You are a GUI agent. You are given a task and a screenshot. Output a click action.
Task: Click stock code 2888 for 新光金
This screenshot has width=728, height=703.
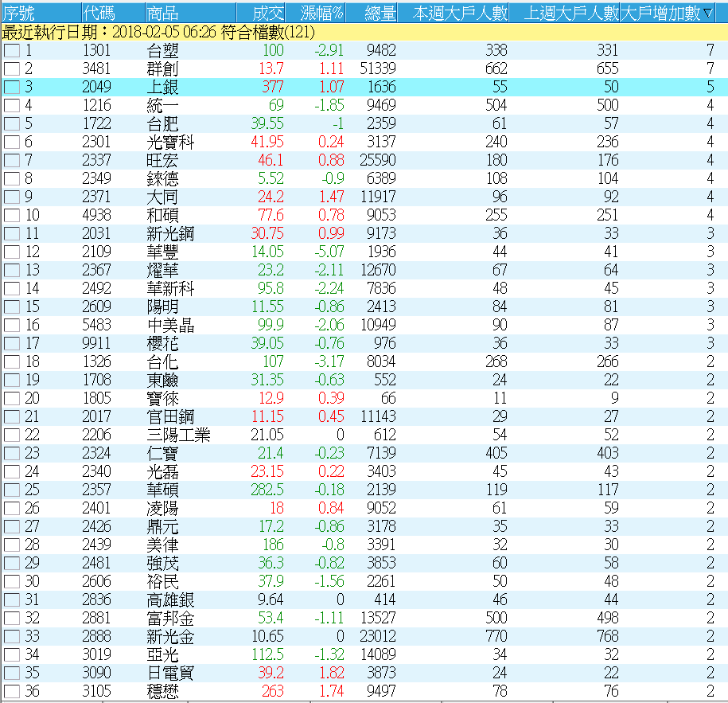click(97, 636)
